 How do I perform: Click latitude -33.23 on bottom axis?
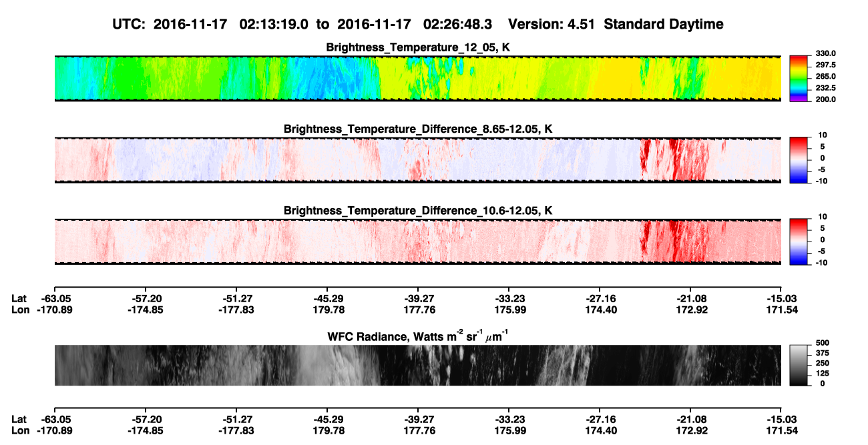[509, 419]
